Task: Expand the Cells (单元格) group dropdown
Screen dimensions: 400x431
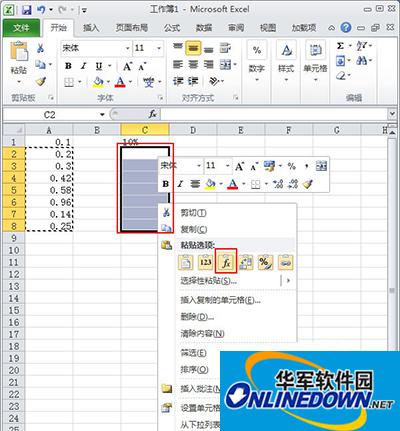Action: pyautogui.click(x=315, y=80)
